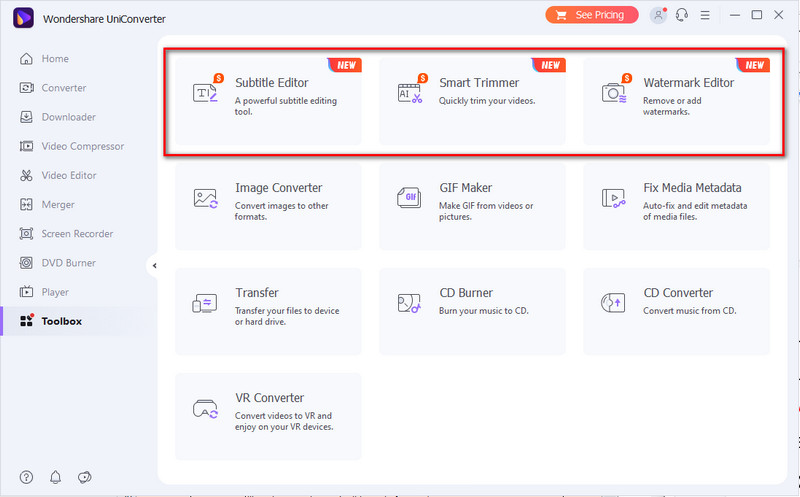Click the Smart Trimmer AI icon
The image size is (800, 497).
pyautogui.click(x=412, y=88)
